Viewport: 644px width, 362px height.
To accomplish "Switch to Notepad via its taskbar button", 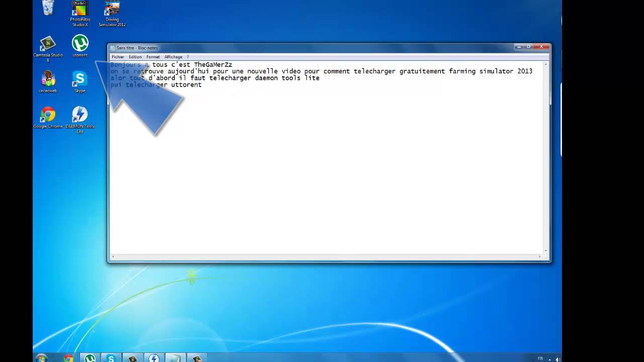I will tap(175, 358).
